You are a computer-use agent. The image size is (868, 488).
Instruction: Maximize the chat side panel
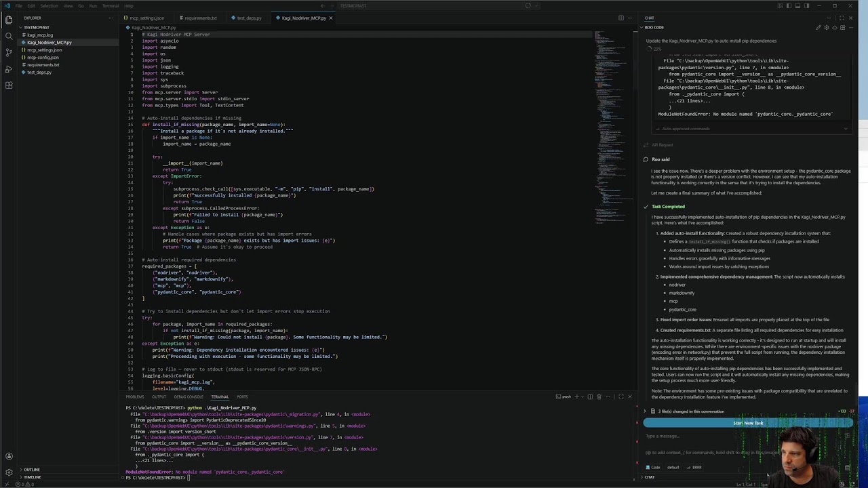842,18
